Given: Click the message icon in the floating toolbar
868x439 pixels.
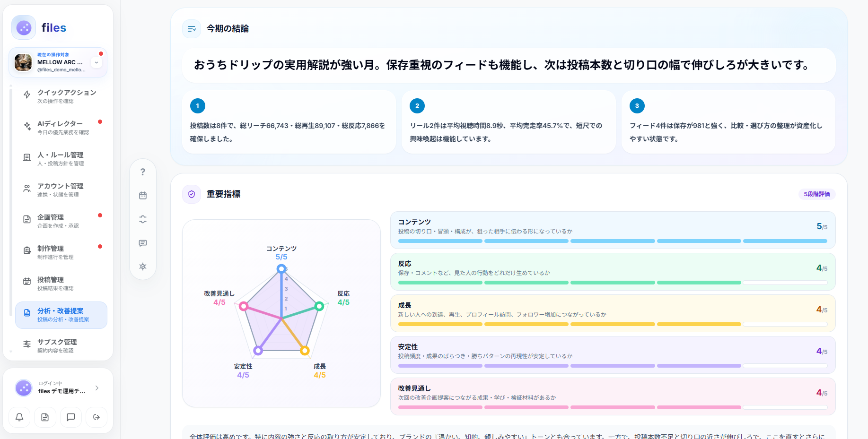Looking at the screenshot, I should (143, 243).
